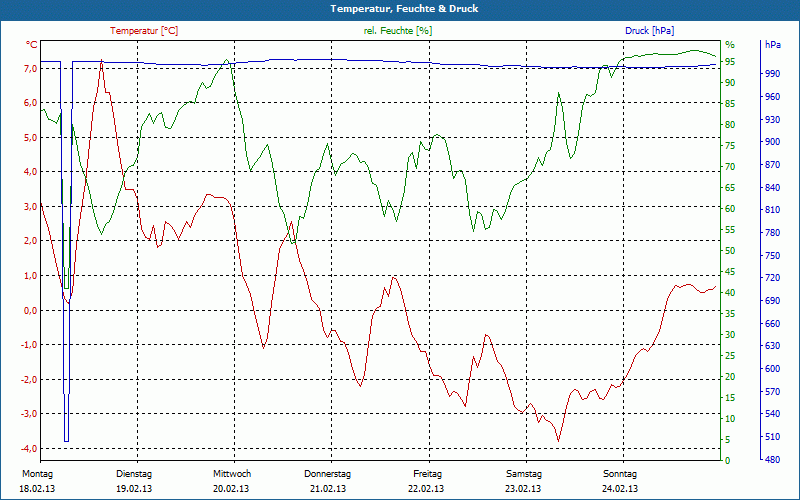Viewport: 800px width, 500px height.
Task: Click the '600' pressure axis value
Action: [772, 368]
